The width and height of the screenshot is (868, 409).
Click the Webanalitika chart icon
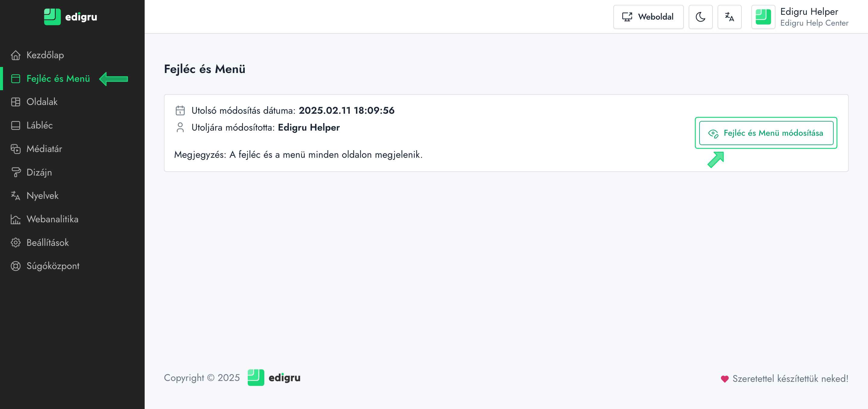[x=15, y=219]
